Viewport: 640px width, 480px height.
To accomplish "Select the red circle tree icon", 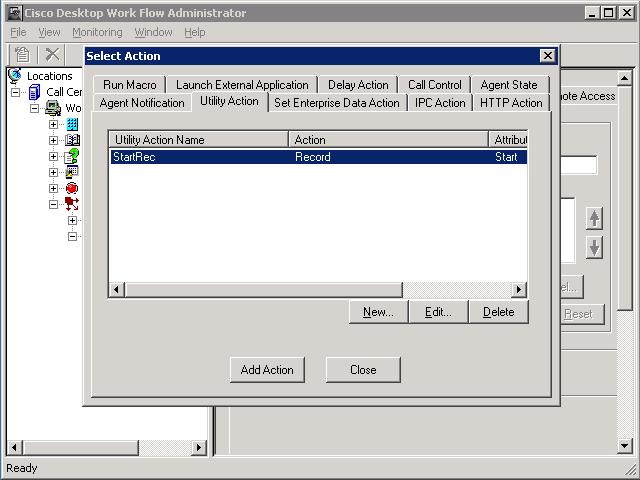I will [x=72, y=188].
